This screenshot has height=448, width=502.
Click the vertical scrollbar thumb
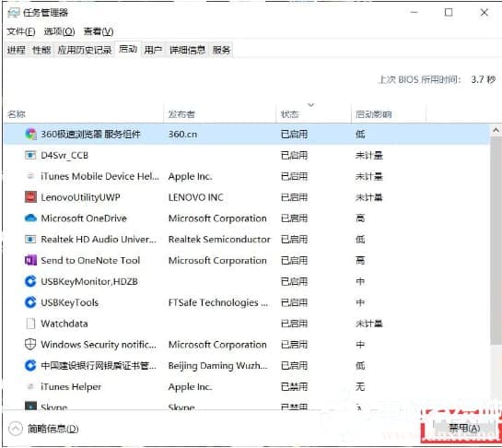pos(496,241)
